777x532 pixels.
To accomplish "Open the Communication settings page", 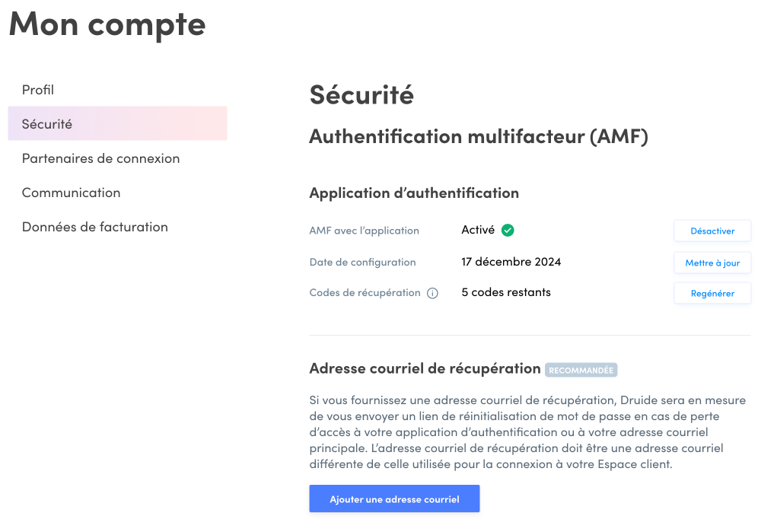I will click(x=71, y=193).
